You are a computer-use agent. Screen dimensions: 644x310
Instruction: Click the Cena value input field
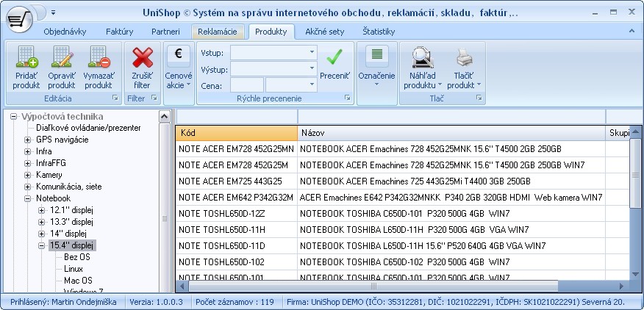coord(247,85)
